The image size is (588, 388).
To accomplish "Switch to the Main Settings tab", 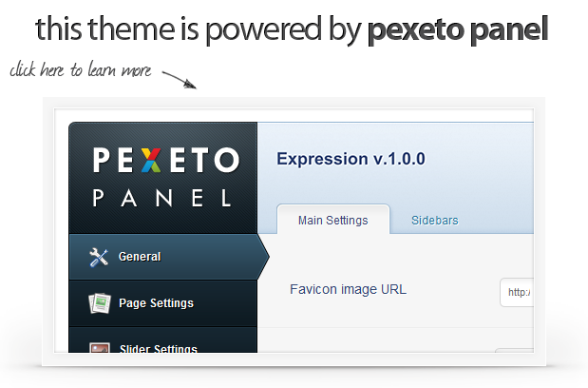I will [333, 220].
